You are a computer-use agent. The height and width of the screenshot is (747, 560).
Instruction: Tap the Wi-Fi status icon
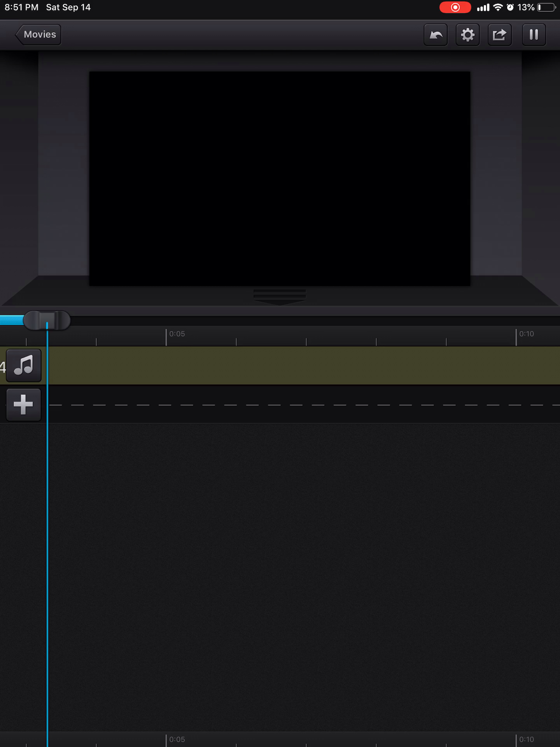(x=498, y=7)
